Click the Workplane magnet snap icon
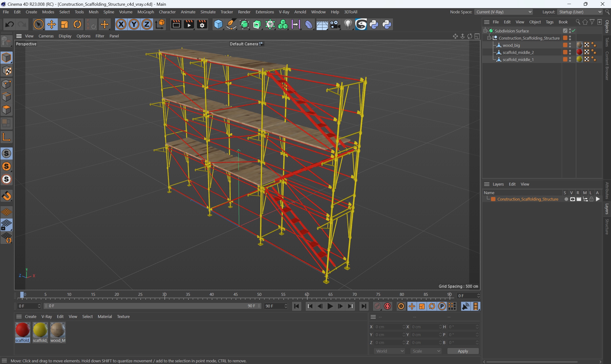The width and height of the screenshot is (611, 364). [x=6, y=196]
